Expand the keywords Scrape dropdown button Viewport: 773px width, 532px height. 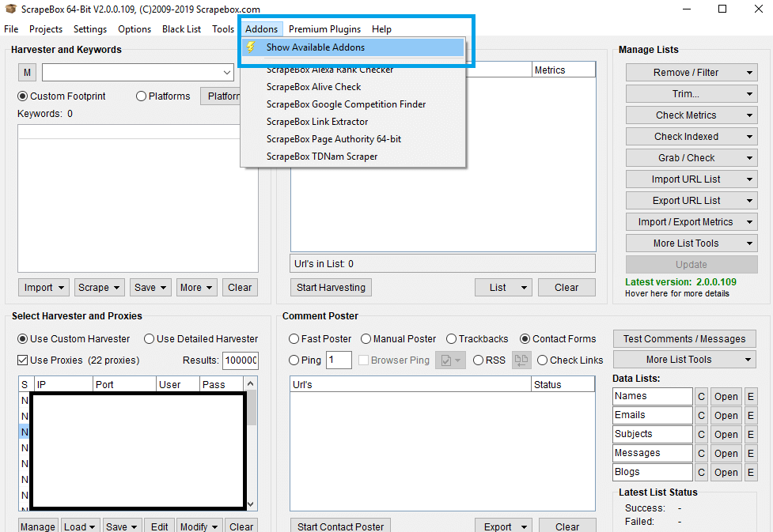(99, 288)
